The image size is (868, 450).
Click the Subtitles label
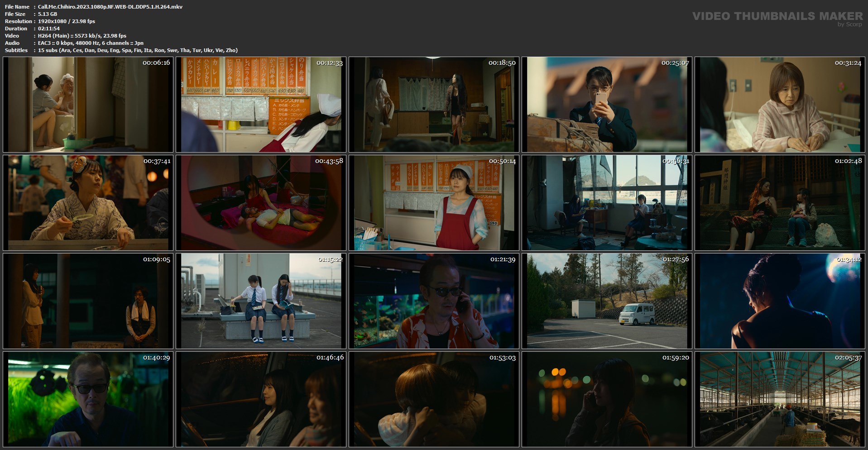pyautogui.click(x=16, y=50)
